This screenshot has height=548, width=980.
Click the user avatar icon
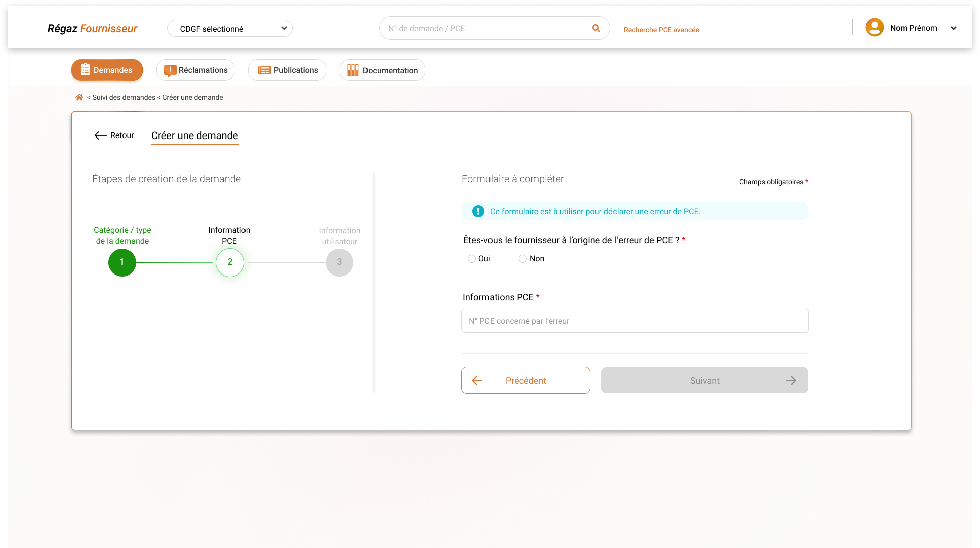[874, 28]
